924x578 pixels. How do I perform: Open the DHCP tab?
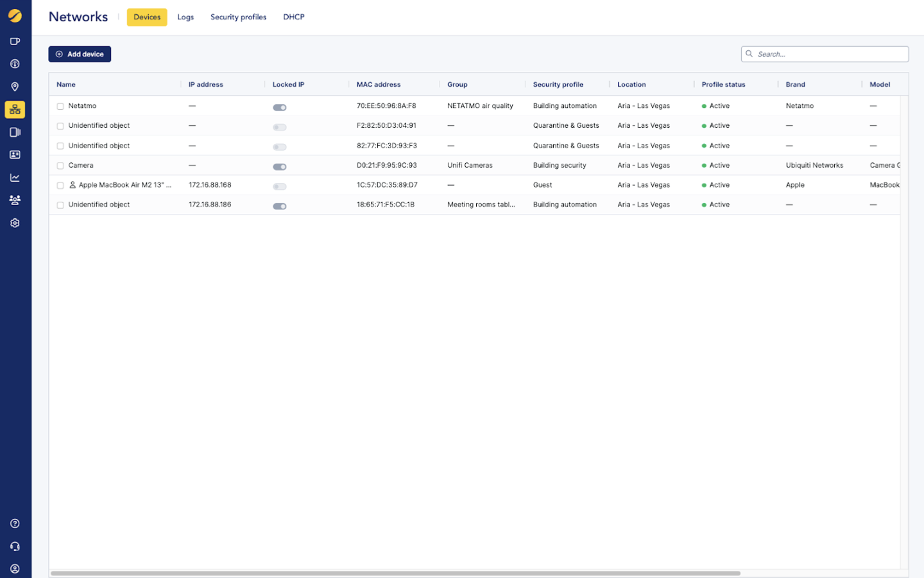coord(294,17)
